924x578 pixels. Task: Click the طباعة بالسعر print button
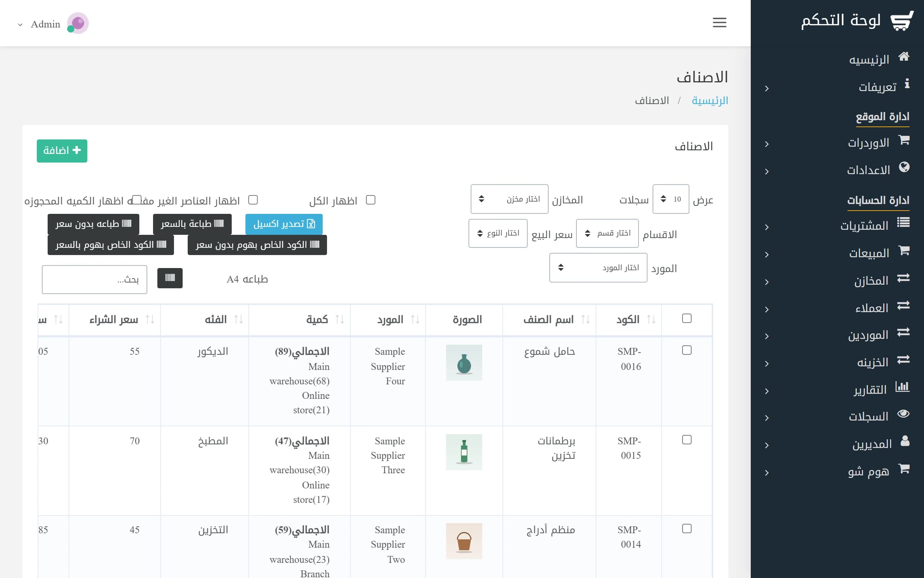click(x=192, y=224)
